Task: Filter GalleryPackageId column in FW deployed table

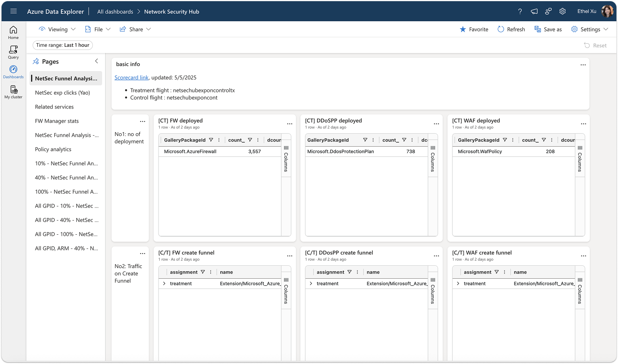Action: click(211, 140)
